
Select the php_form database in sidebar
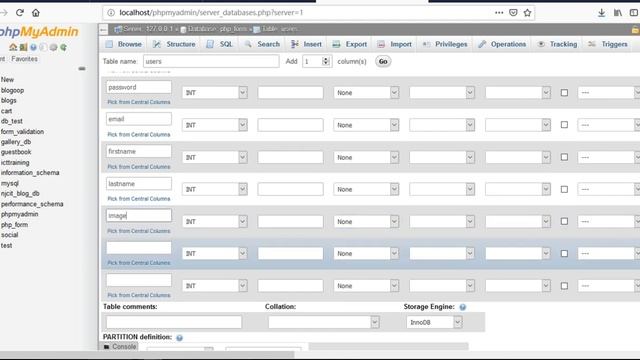coord(14,225)
